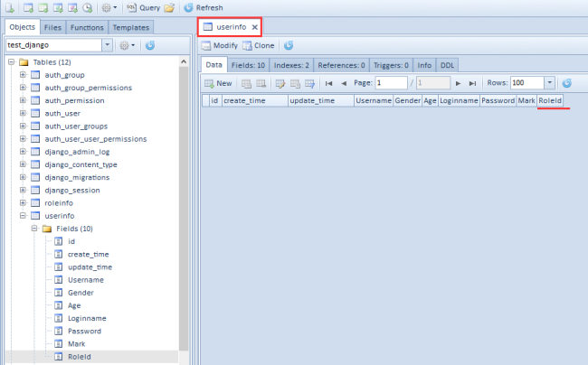Select the Username field in tree
Screen dimensions: 588x365
(86, 280)
